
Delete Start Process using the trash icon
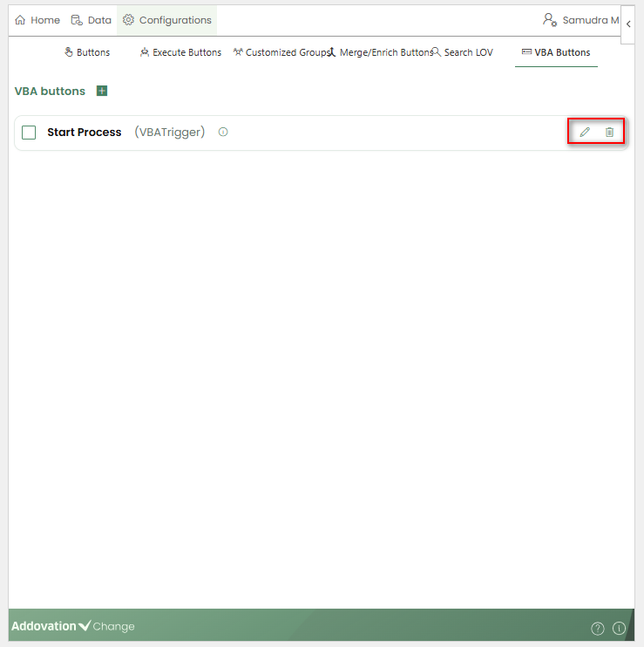[x=609, y=133]
